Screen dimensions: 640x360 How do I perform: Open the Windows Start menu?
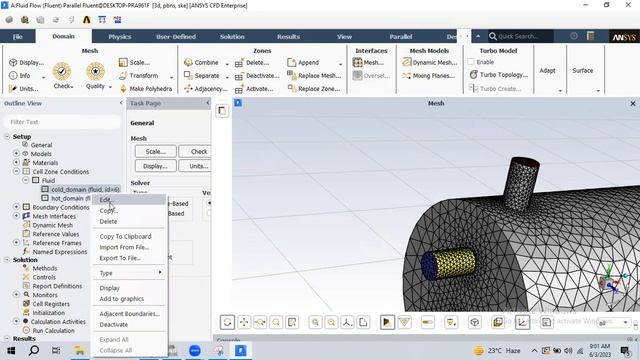[x=11, y=351]
